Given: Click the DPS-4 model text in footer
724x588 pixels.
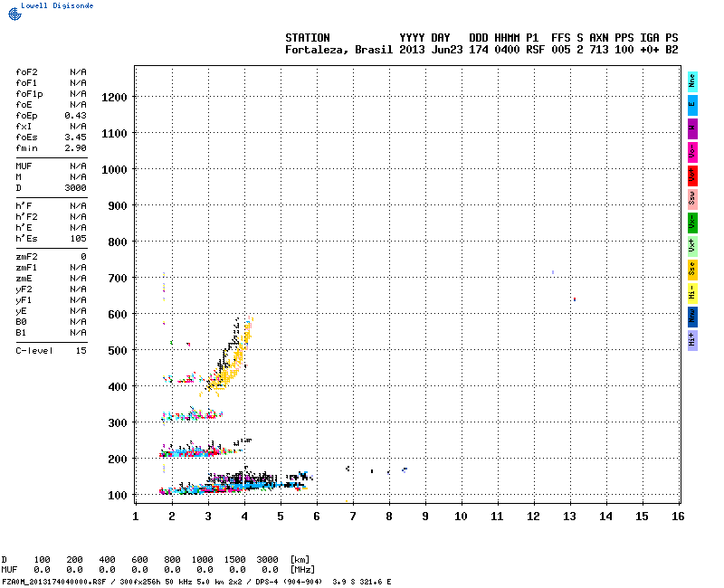Looking at the screenshot, I should [x=268, y=582].
